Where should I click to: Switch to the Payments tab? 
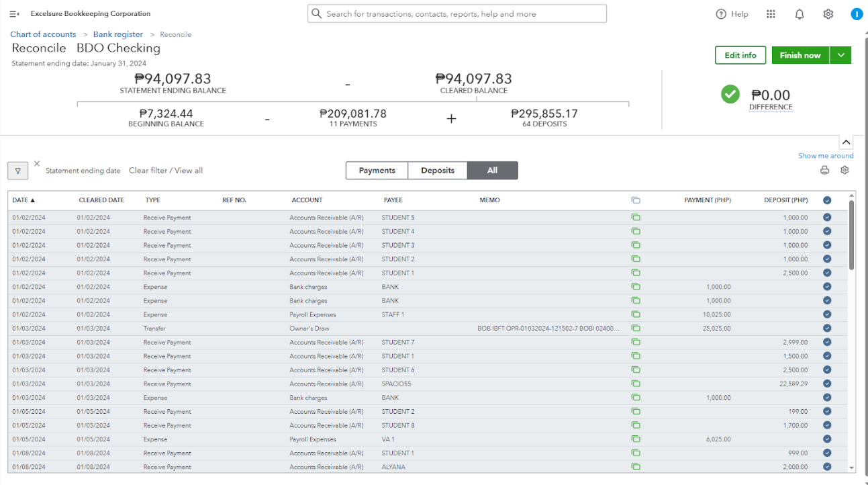pos(377,171)
